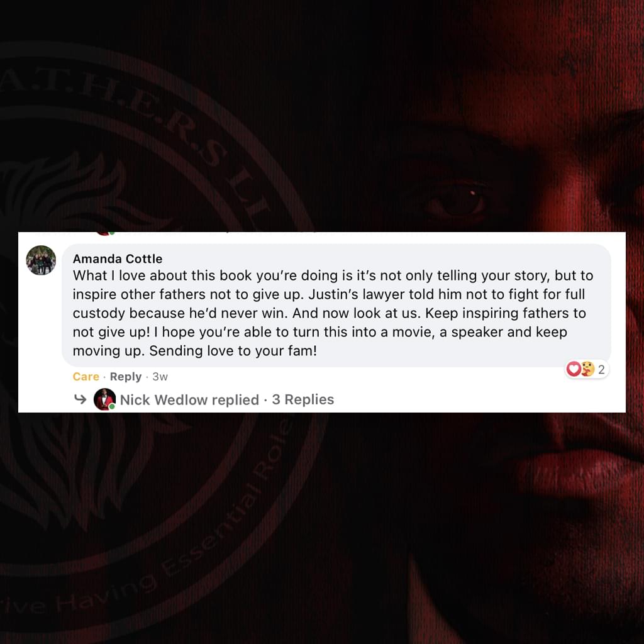Expand the 3 Replies thread
Screen dimensions: 644x644
303,399
